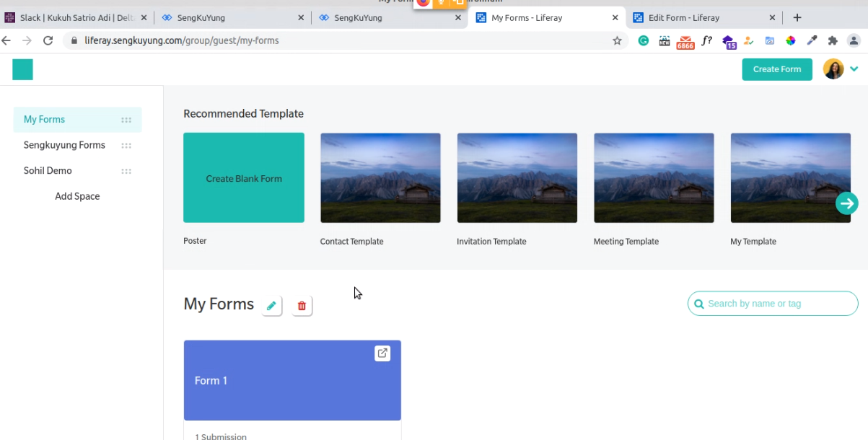The width and height of the screenshot is (868, 440).
Task: Go back to previous page
Action: [6, 40]
